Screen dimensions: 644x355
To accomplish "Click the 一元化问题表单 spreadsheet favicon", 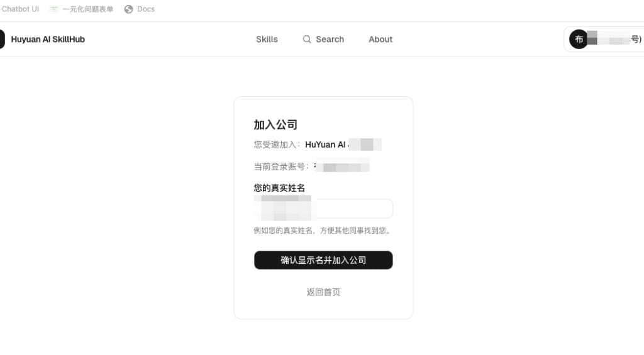I will 54,9.
